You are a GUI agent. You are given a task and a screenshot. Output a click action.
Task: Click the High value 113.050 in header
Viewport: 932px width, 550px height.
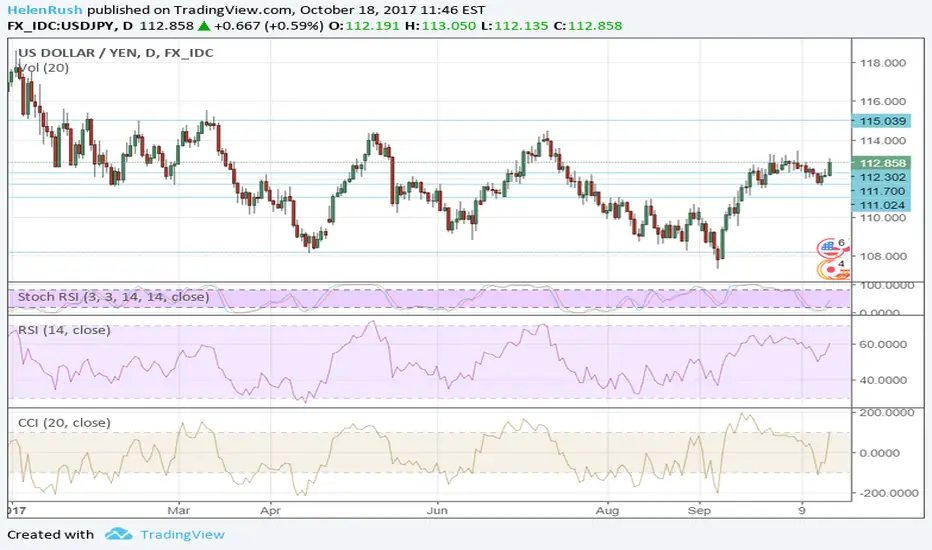coord(449,26)
